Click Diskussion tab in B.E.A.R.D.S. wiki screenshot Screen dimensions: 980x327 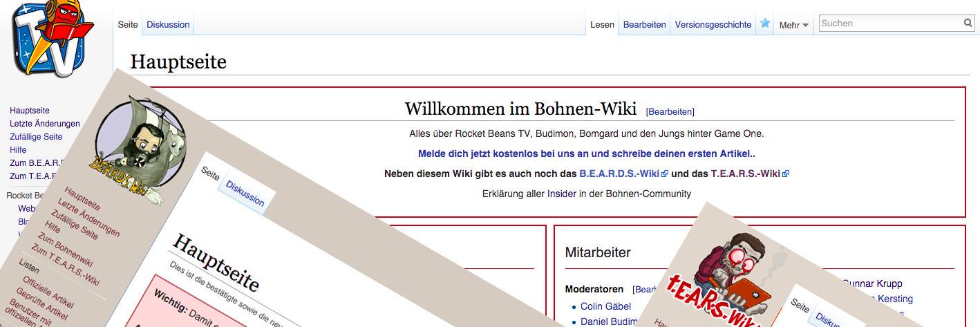(x=245, y=193)
